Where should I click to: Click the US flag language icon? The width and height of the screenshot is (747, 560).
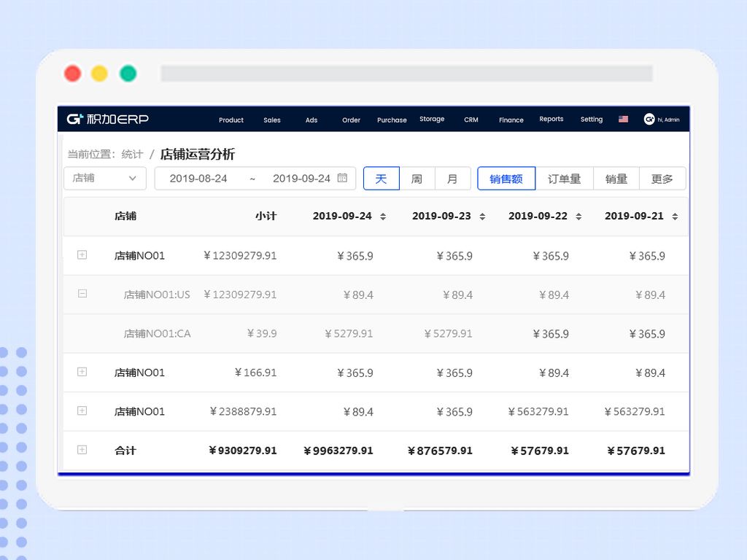[x=623, y=117]
